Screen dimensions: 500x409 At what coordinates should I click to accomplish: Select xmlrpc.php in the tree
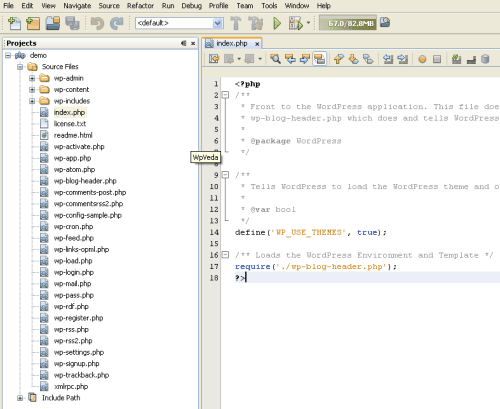tap(71, 387)
